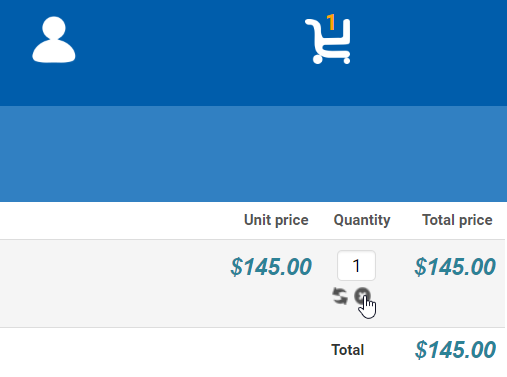Click the empty gray area of item row

click(x=110, y=283)
